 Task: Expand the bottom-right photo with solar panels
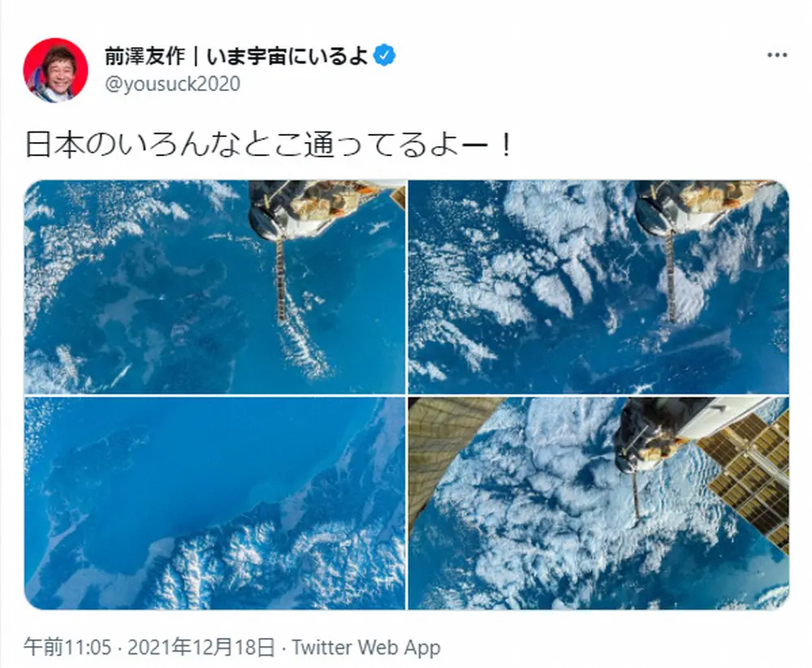coord(598,503)
